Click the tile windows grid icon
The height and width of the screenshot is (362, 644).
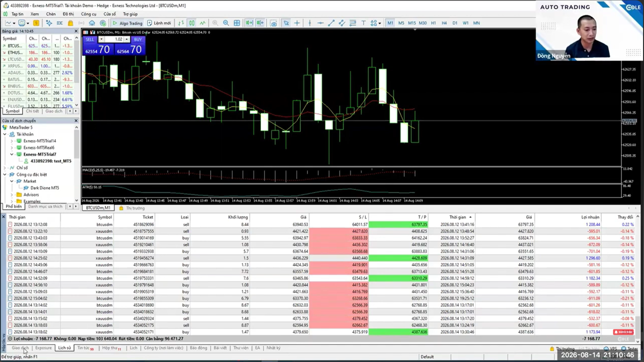[237, 23]
